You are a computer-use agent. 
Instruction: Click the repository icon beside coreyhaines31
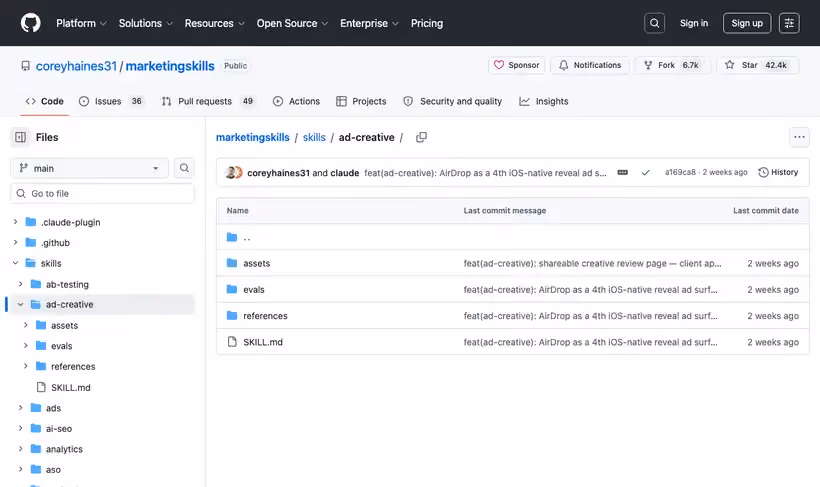pyautogui.click(x=26, y=66)
